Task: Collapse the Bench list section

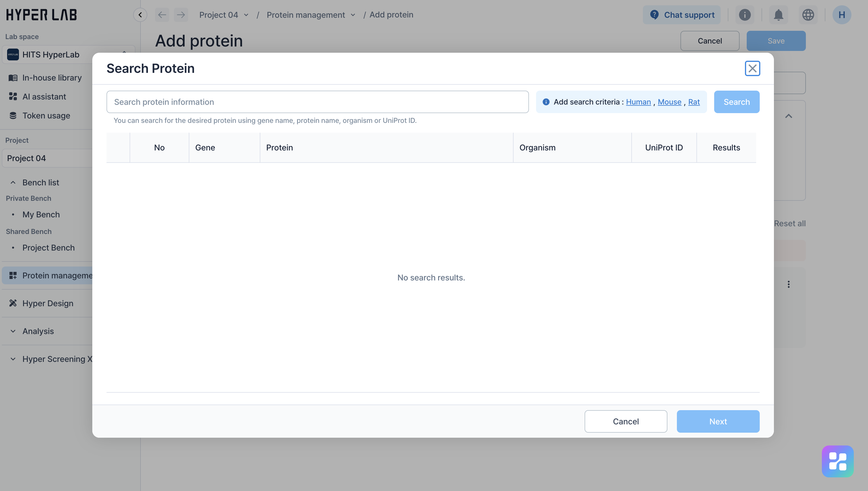Action: tap(13, 182)
